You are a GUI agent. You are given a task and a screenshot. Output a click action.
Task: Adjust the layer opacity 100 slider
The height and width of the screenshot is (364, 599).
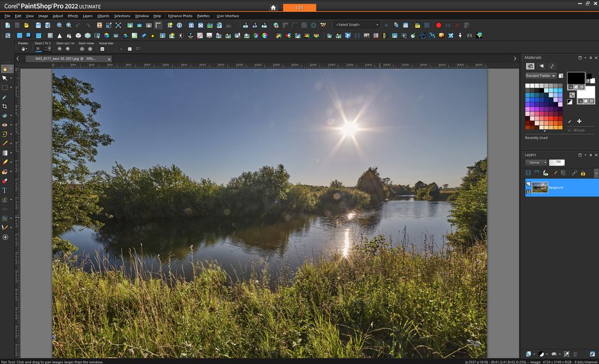pos(557,163)
